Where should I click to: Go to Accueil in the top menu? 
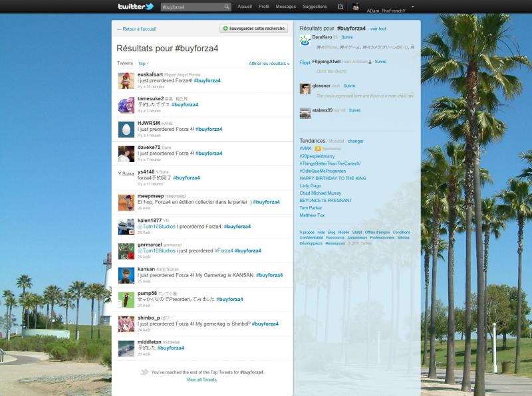tap(245, 7)
